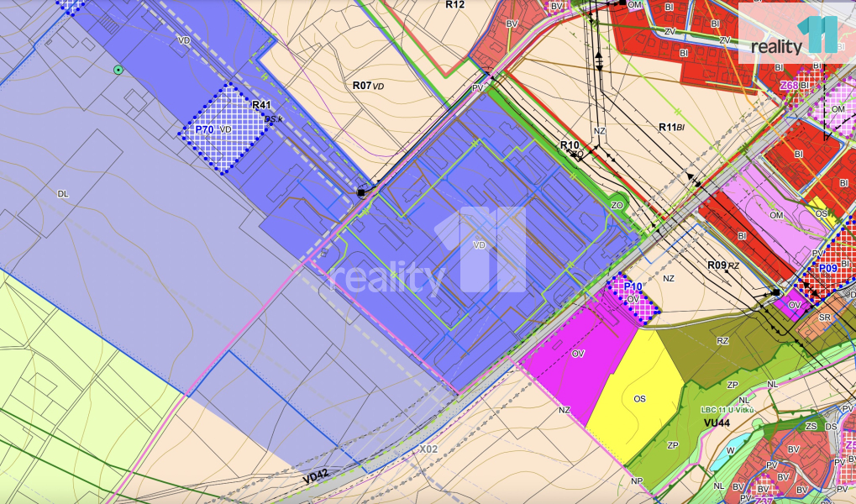
Task: Click the R41 label
Action: [x=262, y=105]
